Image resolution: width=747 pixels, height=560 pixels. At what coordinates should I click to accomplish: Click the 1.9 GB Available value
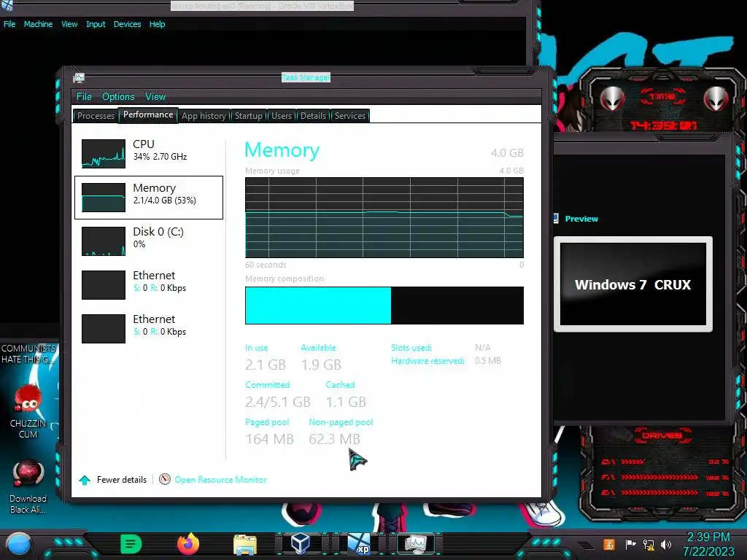click(321, 365)
